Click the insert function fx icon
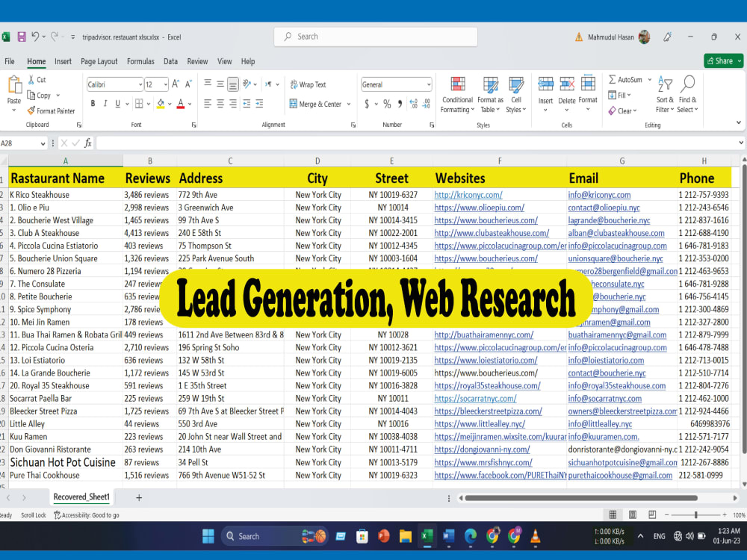Viewport: 747px width, 560px height. click(x=87, y=143)
